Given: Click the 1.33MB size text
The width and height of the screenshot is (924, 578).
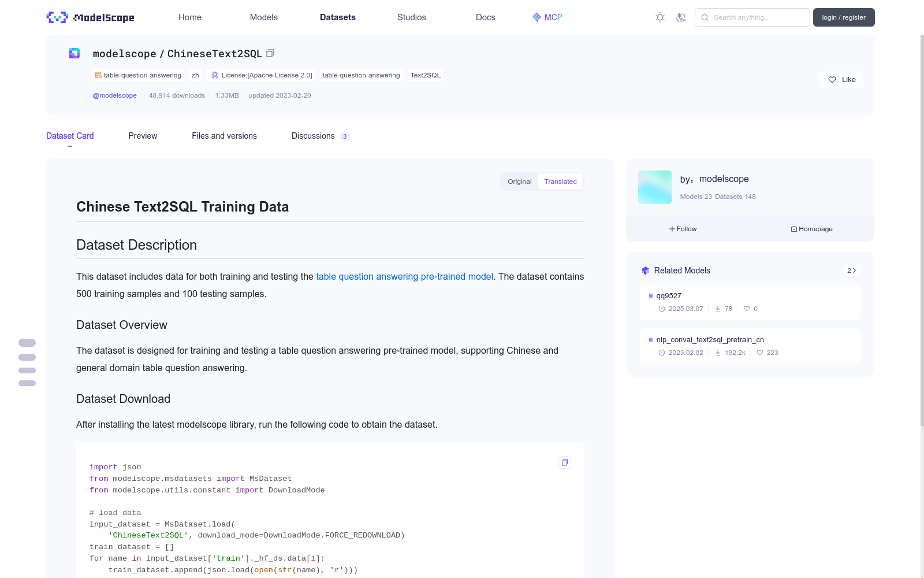Looking at the screenshot, I should [227, 95].
